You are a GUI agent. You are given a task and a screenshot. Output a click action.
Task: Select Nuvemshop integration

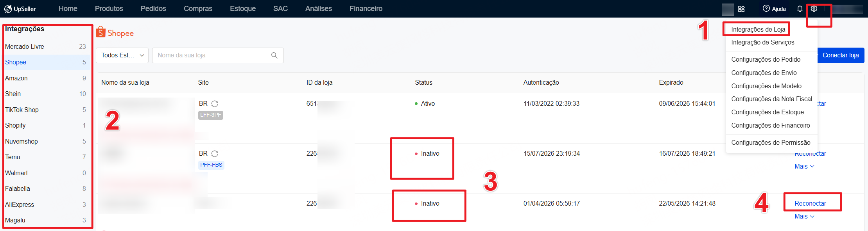point(45,141)
